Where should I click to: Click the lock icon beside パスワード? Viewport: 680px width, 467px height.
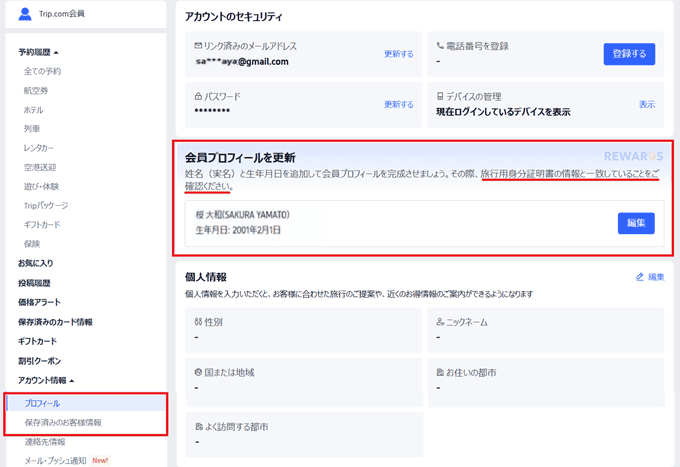[199, 96]
